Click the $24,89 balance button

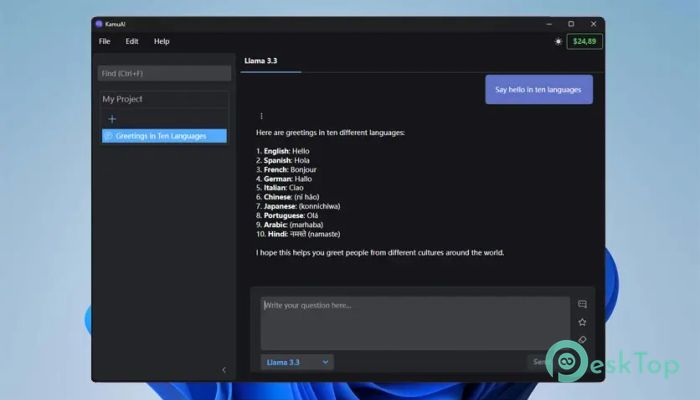584,42
